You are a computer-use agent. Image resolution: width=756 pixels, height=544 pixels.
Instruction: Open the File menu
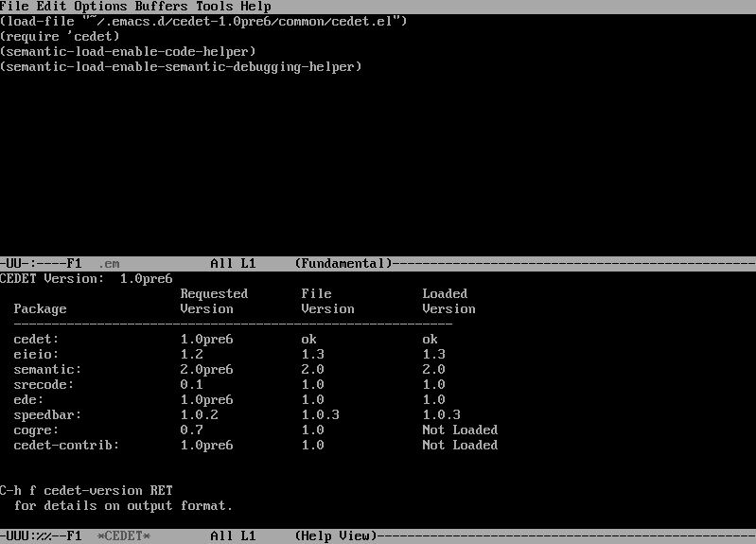tap(14, 7)
